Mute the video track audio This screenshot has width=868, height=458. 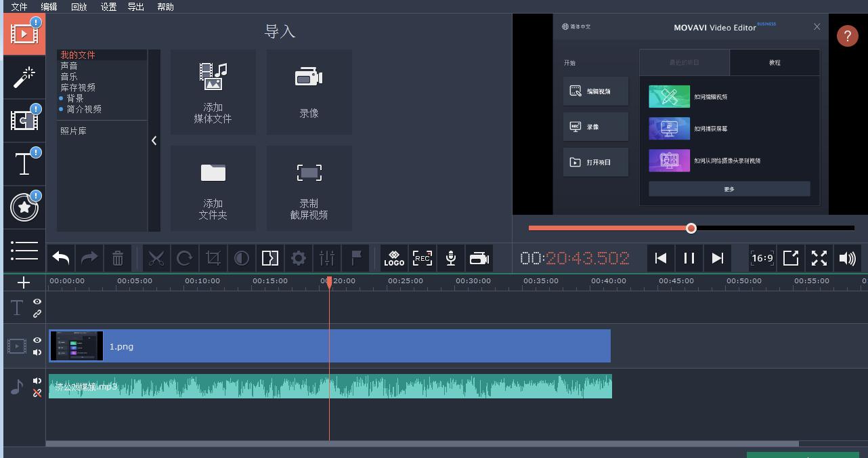tap(37, 352)
